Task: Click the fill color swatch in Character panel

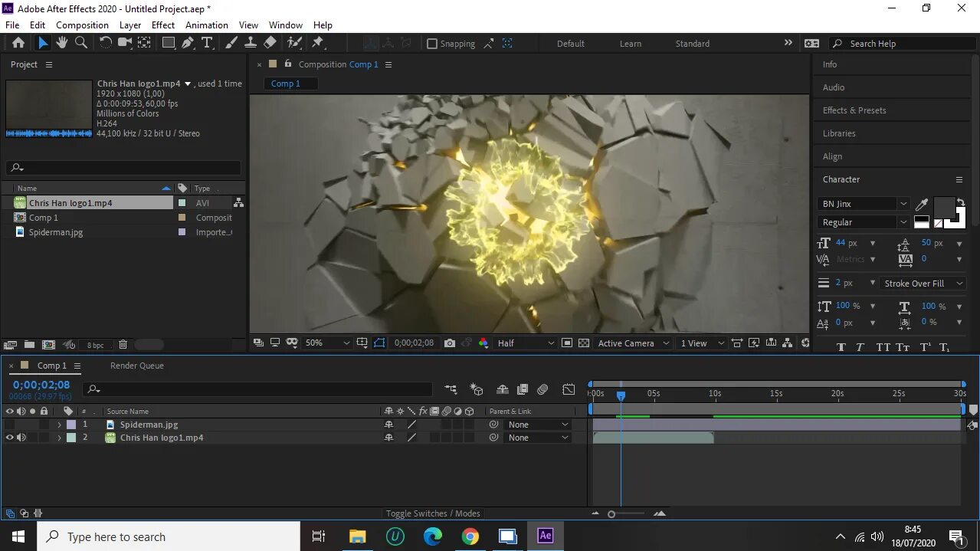Action: point(944,208)
